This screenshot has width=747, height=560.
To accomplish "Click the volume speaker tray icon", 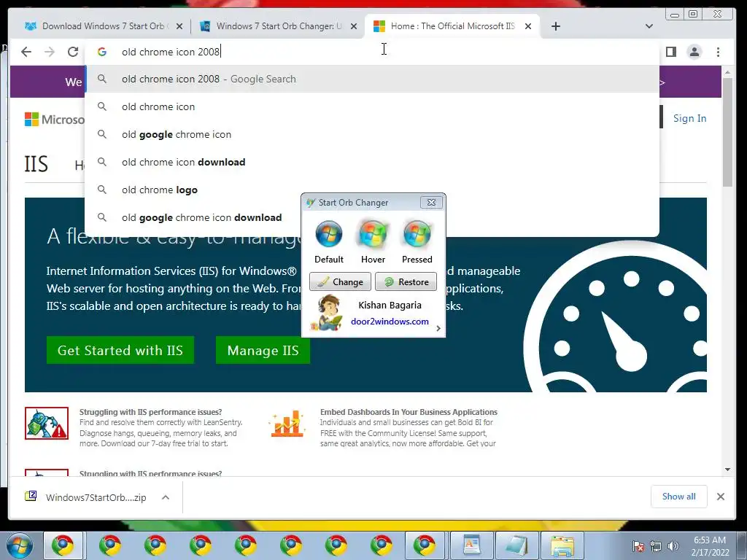I will 673,546.
